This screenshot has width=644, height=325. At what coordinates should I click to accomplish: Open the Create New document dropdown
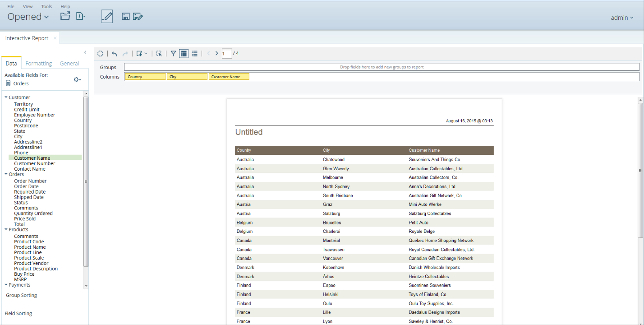tap(81, 16)
